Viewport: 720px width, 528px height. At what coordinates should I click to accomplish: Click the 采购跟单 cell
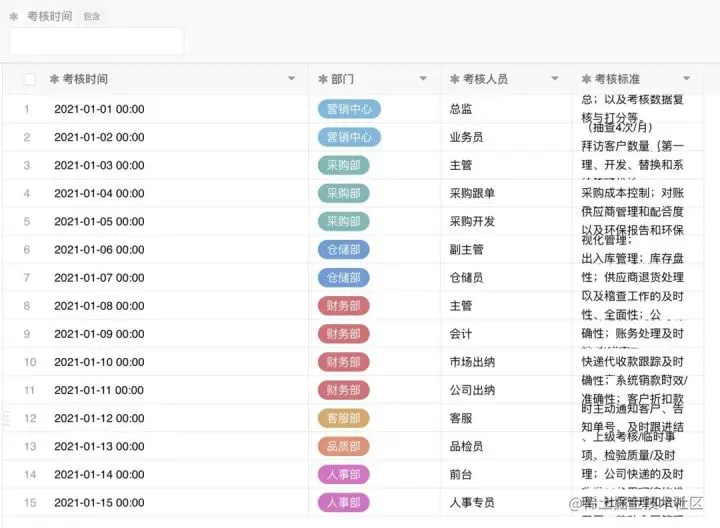[x=472, y=193]
